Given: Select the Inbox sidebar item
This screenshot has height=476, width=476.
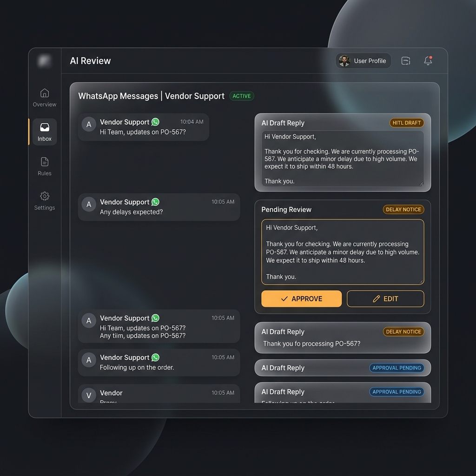Looking at the screenshot, I should (x=44, y=132).
